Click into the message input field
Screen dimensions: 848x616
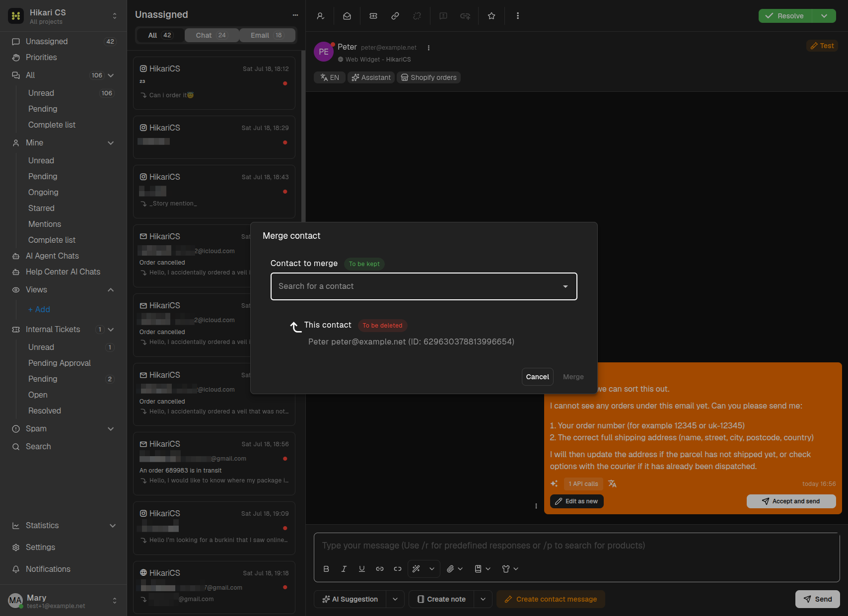point(576,546)
